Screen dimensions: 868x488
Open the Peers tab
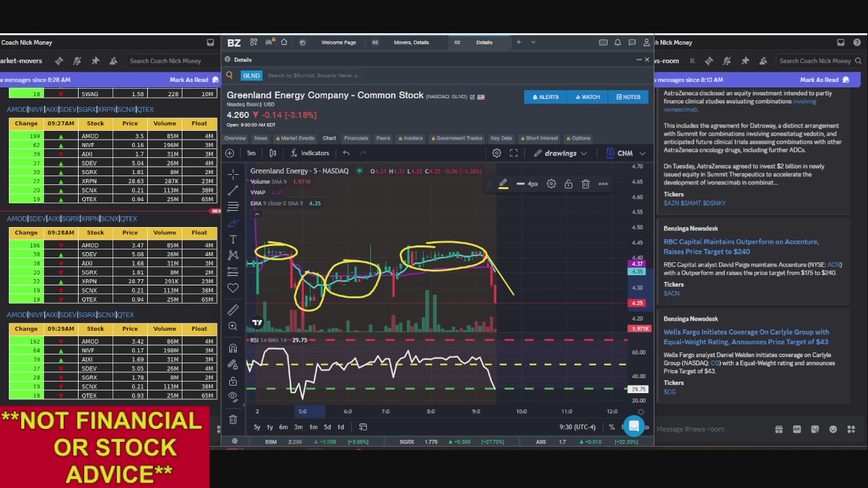[x=383, y=138]
